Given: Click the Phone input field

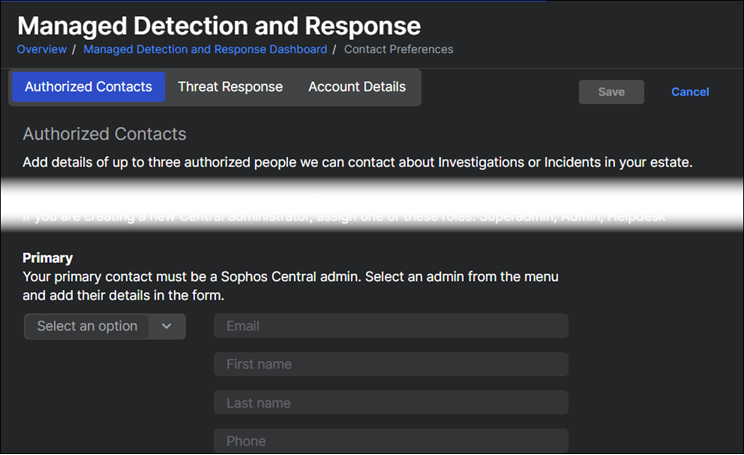Looking at the screenshot, I should (390, 441).
